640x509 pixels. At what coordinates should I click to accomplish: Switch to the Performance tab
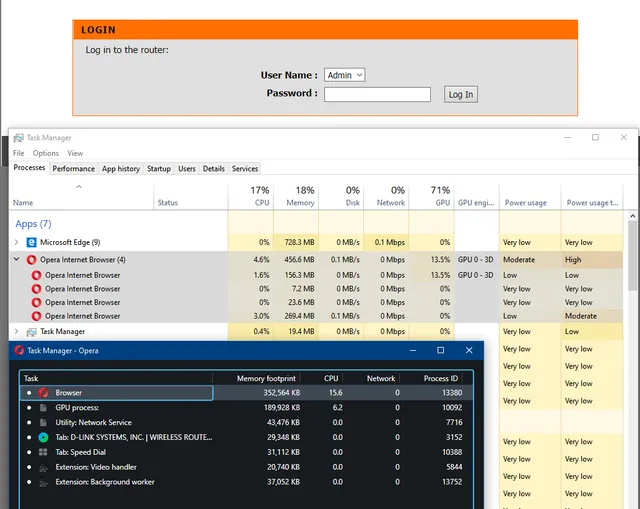tap(73, 169)
